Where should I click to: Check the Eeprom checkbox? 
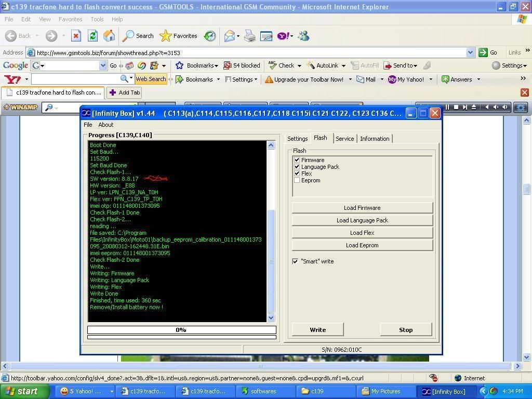coord(297,180)
